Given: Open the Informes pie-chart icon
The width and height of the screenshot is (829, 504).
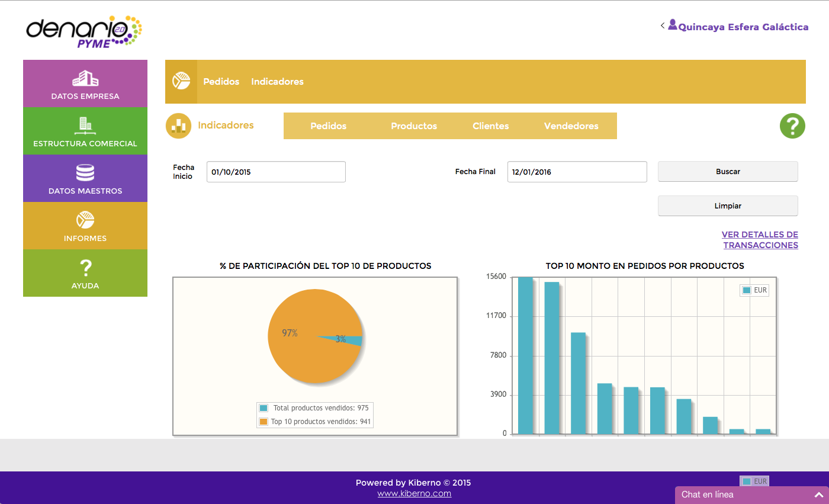Looking at the screenshot, I should click(x=85, y=220).
